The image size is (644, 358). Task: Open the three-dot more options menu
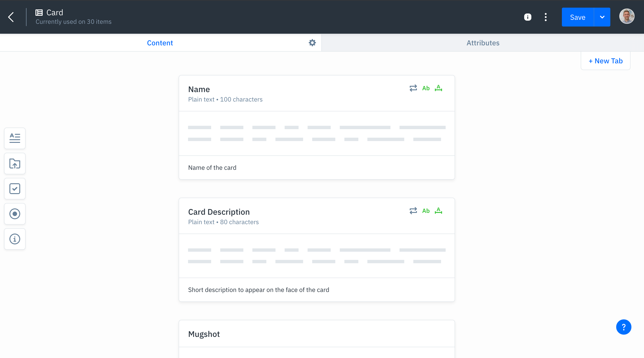[x=545, y=17]
